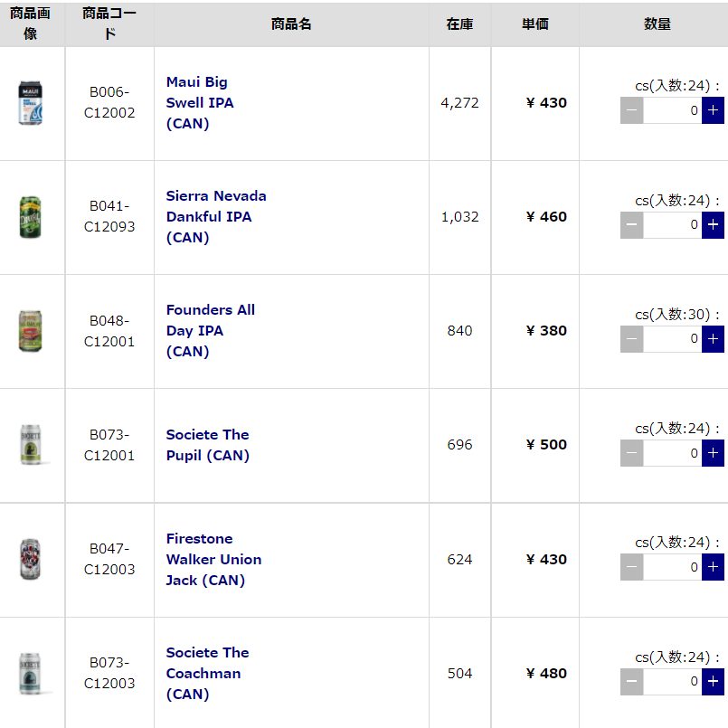The width and height of the screenshot is (728, 728).
Task: Decrease quantity for Firestone Walker Union Jack
Action: tap(631, 567)
